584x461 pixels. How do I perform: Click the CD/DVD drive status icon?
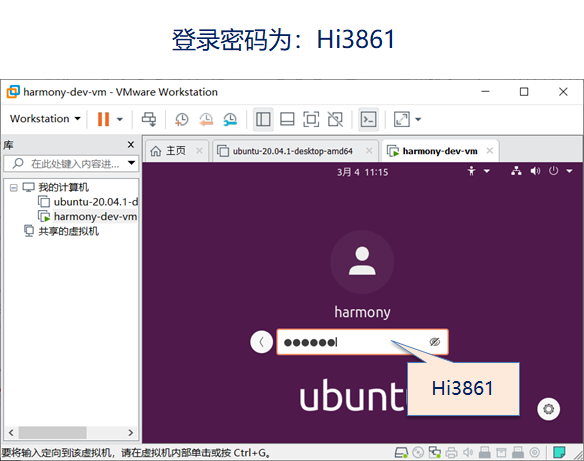click(418, 452)
